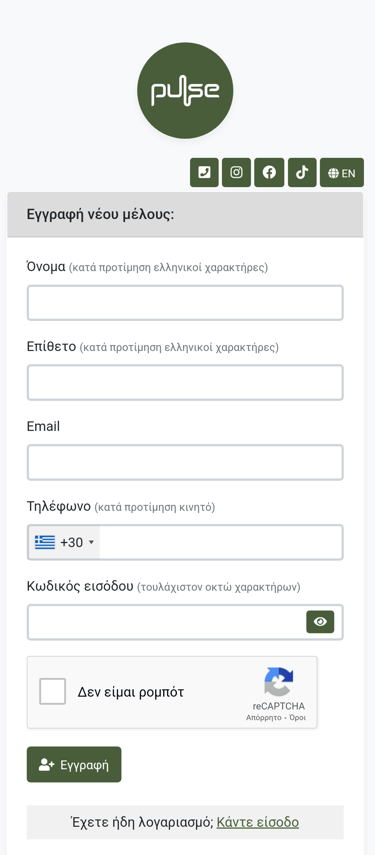Open the TikTok social icon

302,172
